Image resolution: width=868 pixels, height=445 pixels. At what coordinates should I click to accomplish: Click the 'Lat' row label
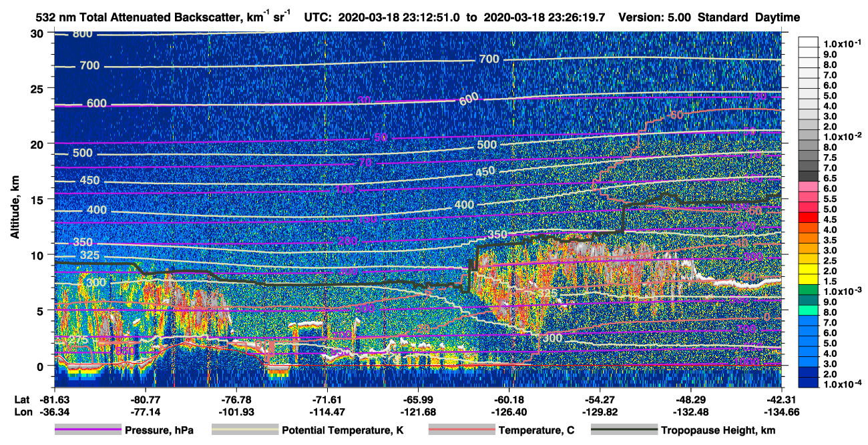click(x=21, y=399)
